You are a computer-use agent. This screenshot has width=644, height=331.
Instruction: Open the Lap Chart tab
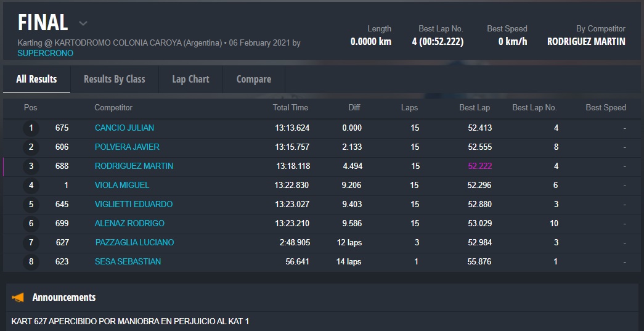(x=190, y=79)
